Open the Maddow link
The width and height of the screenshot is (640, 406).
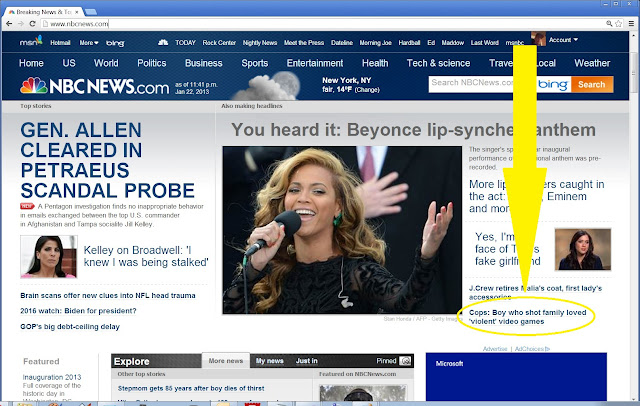coord(453,42)
